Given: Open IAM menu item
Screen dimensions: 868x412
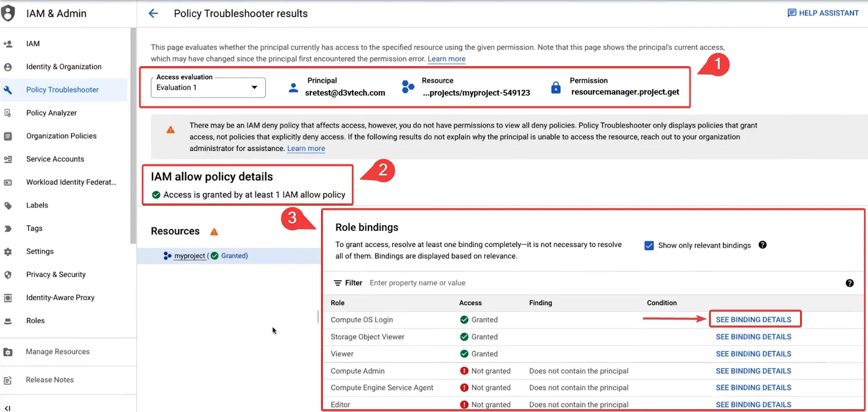Looking at the screenshot, I should (33, 43).
